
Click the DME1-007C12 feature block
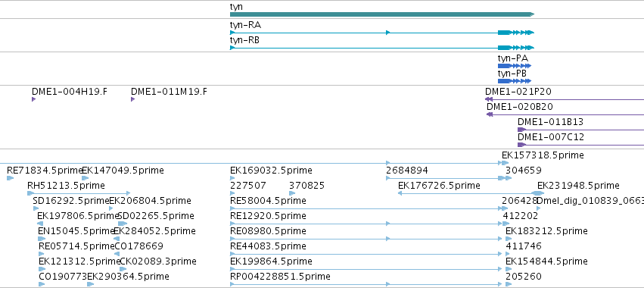521,145
